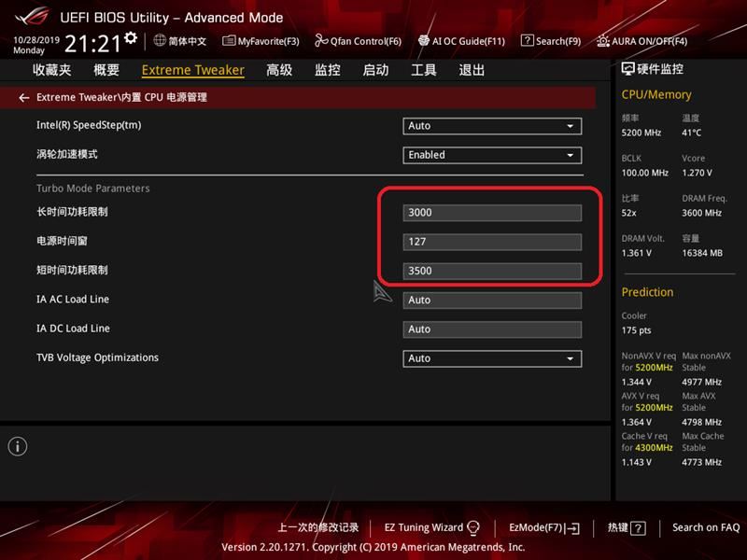747x560 pixels.
Task: Click the Search question mark icon
Action: tap(527, 40)
